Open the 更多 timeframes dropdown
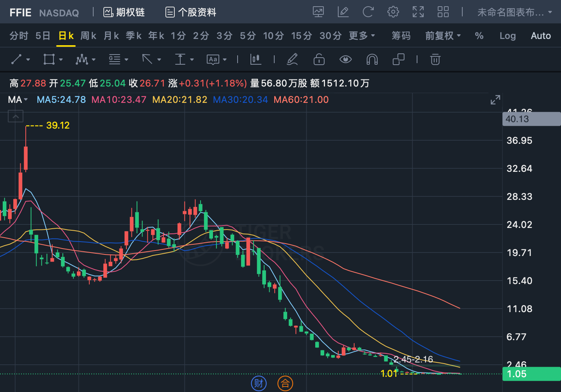561x392 pixels. [x=362, y=36]
